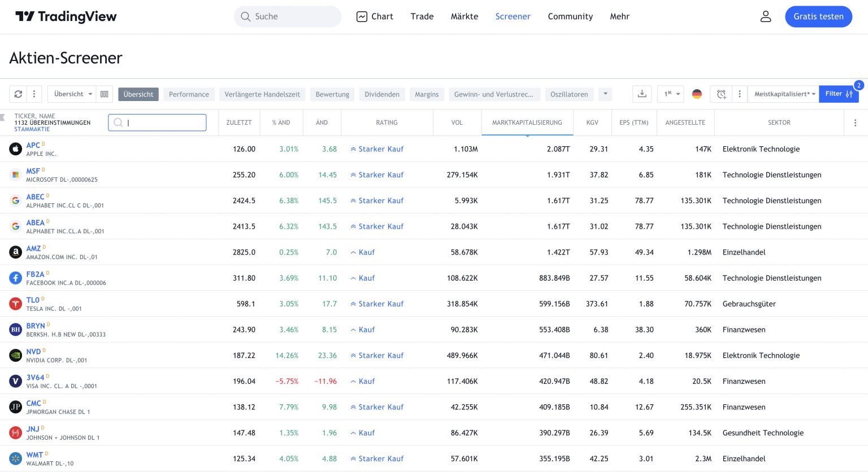The image size is (868, 472).
Task: Open the APC ticker link
Action: point(33,145)
